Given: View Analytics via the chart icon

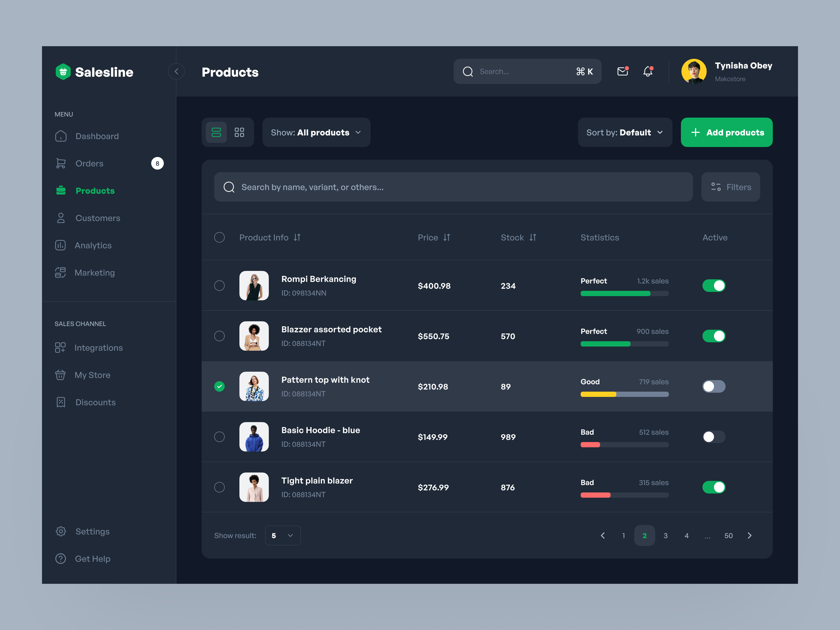Looking at the screenshot, I should point(61,245).
